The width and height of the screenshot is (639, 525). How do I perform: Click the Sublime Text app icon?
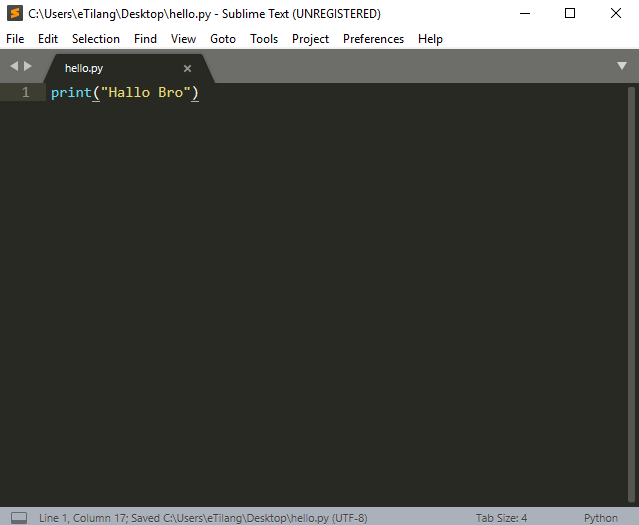click(15, 13)
